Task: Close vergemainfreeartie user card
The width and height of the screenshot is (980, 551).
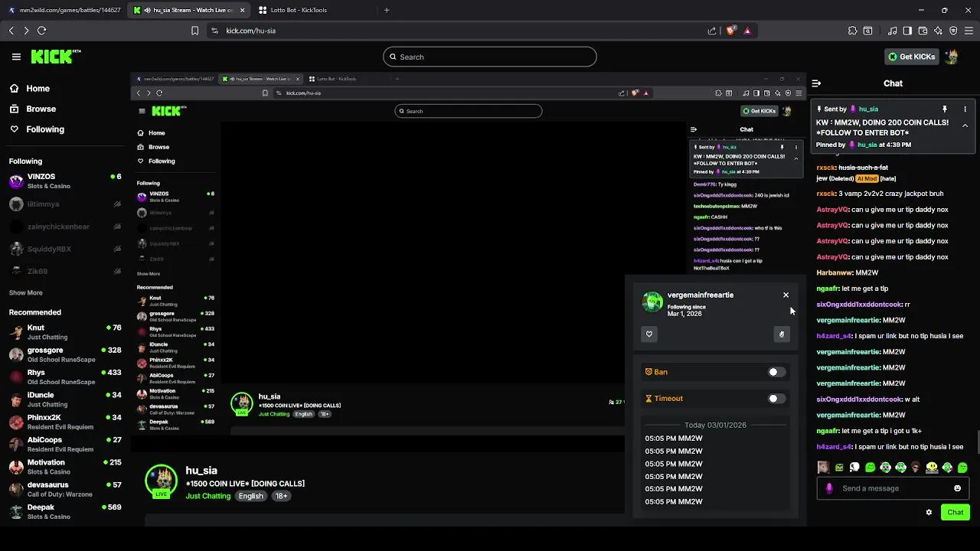Action: tap(786, 295)
